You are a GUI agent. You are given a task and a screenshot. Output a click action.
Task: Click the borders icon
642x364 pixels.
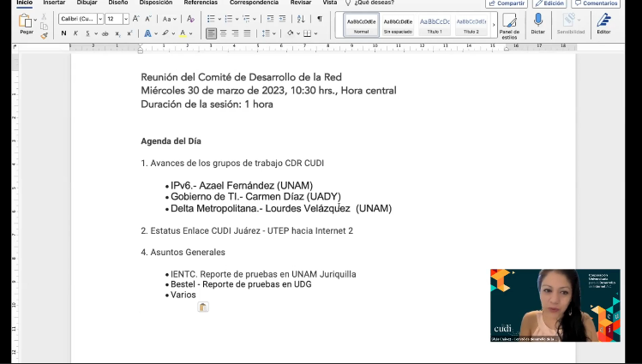click(x=308, y=33)
